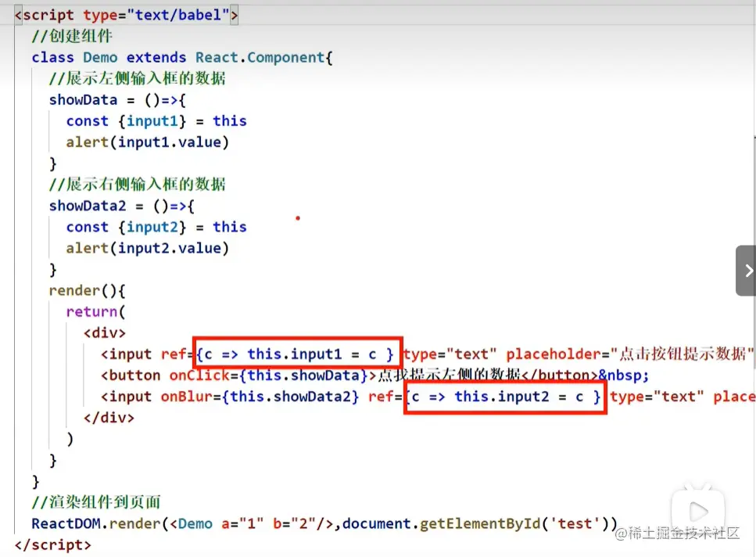The image size is (756, 557).
Task: Click the comment //展示左侧输入框的数据
Action: (x=137, y=78)
